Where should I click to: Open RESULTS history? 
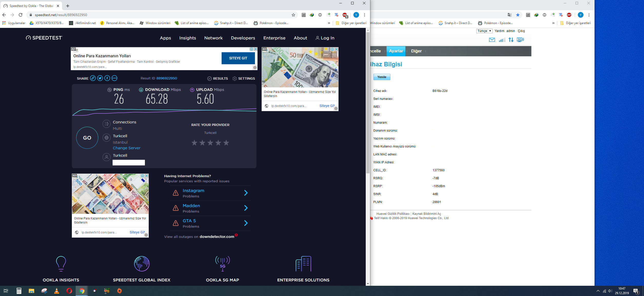pyautogui.click(x=218, y=79)
